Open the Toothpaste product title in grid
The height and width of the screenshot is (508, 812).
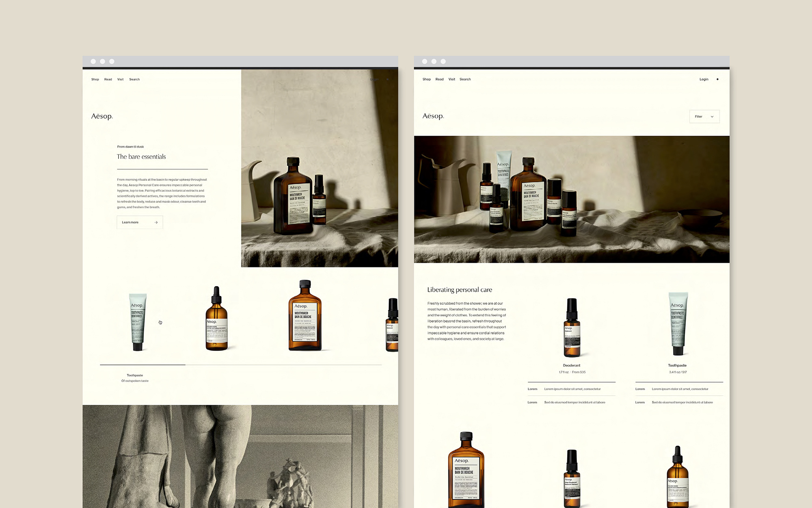pyautogui.click(x=677, y=365)
